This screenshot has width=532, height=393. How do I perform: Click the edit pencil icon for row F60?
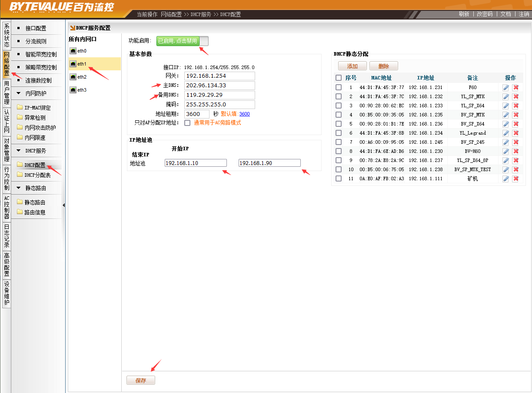click(x=505, y=87)
